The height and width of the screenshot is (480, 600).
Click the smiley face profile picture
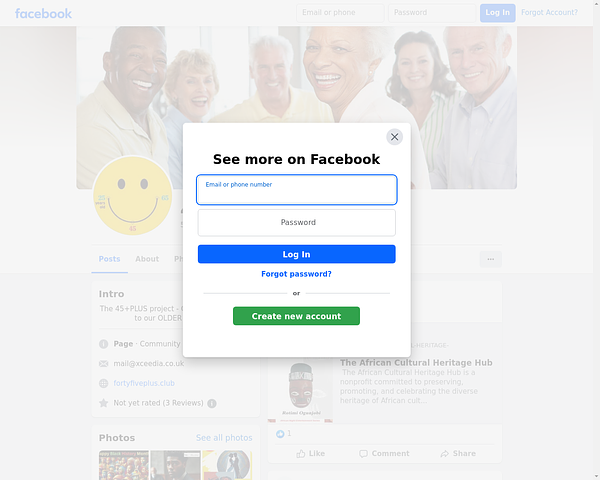[x=132, y=196]
